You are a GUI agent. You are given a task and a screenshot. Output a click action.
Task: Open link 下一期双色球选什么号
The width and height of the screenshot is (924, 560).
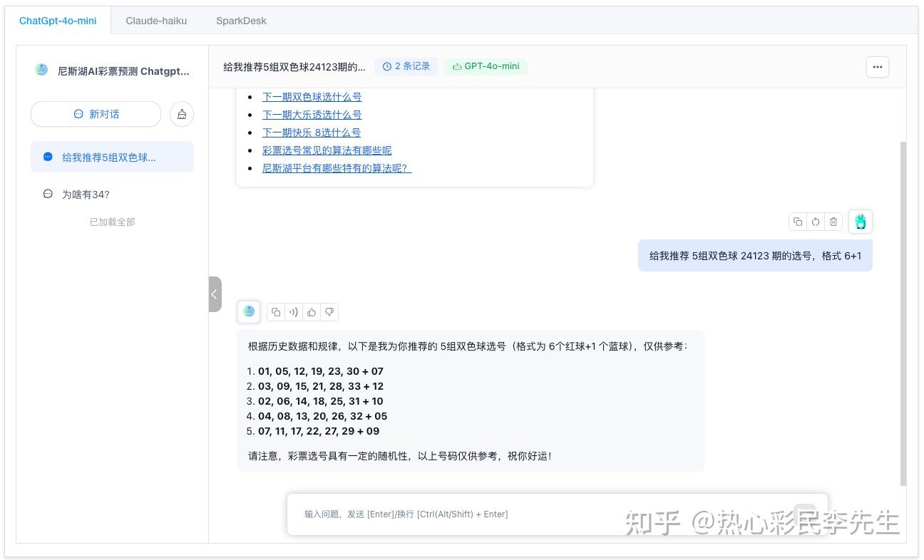312,97
